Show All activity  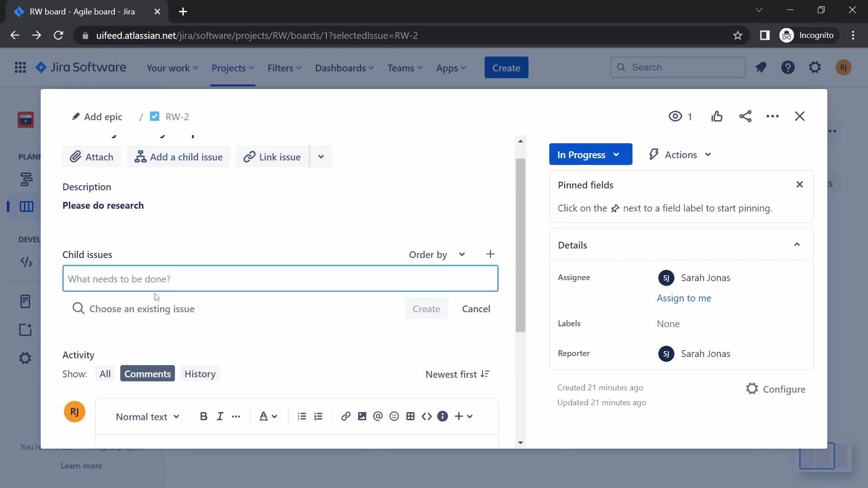pos(105,374)
